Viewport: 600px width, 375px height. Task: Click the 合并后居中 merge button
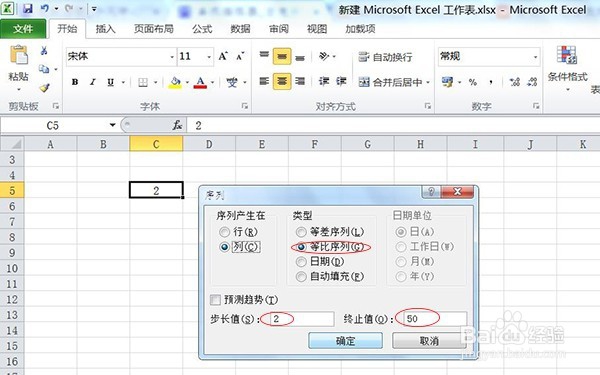coord(391,82)
